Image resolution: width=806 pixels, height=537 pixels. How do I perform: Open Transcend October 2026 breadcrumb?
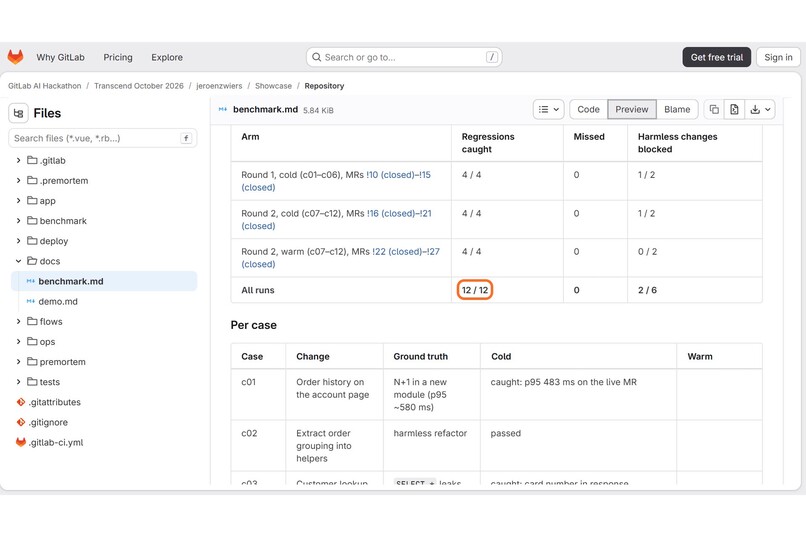[x=139, y=86]
